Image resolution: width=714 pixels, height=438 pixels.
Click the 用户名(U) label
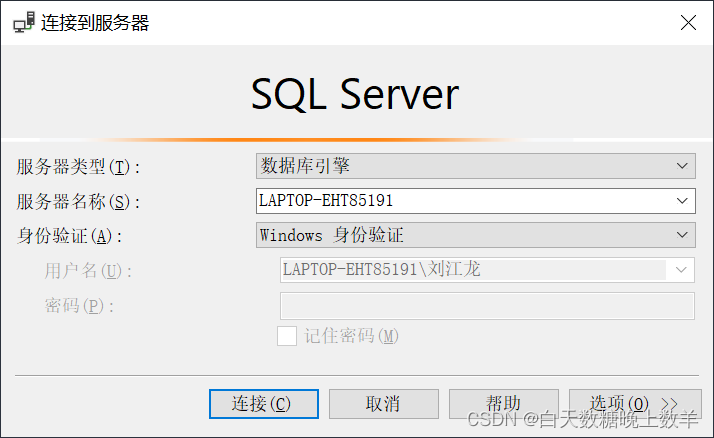point(88,271)
